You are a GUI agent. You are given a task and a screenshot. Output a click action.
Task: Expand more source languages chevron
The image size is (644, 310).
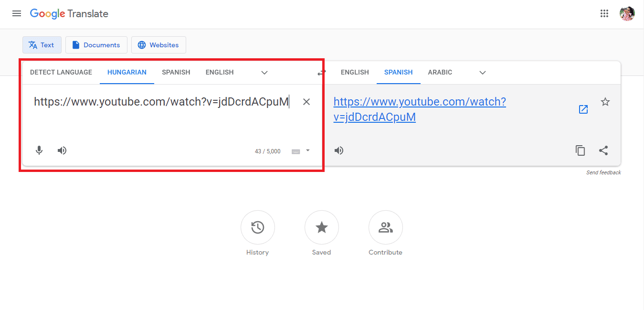[x=264, y=73]
